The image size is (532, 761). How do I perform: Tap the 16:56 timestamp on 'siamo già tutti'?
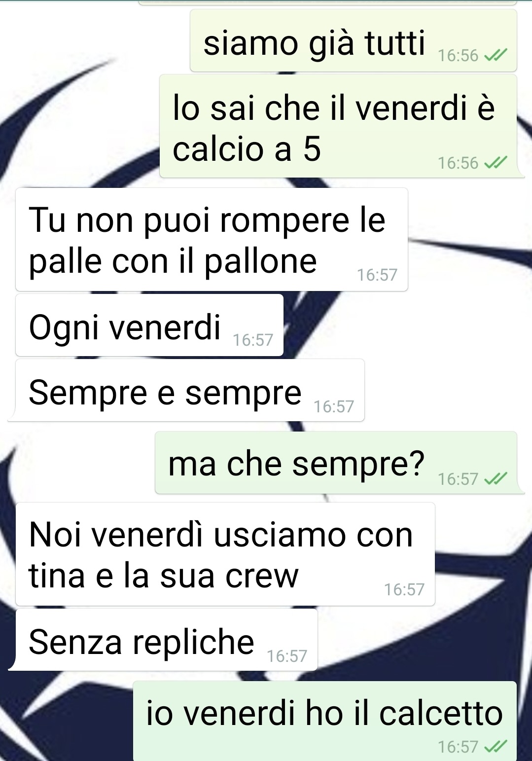458,56
